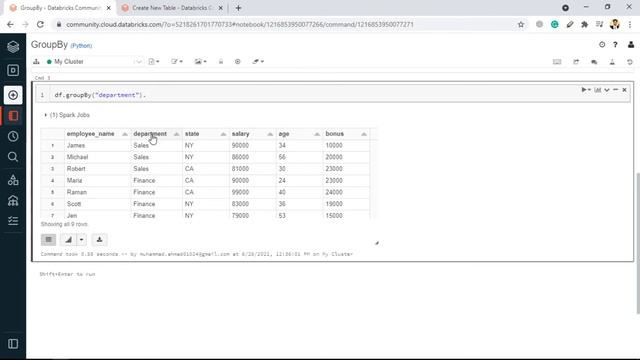
Task: Minimize the cell with the dash icon
Action: click(616, 90)
